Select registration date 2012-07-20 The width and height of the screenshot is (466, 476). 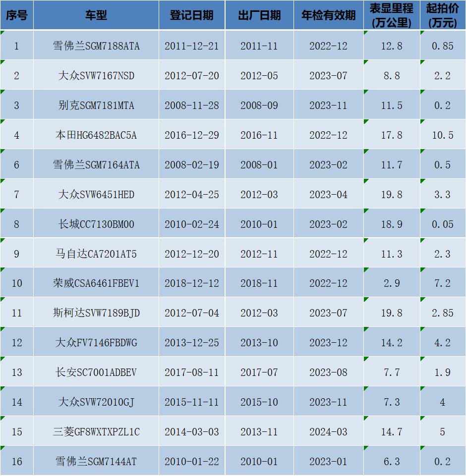(x=192, y=75)
